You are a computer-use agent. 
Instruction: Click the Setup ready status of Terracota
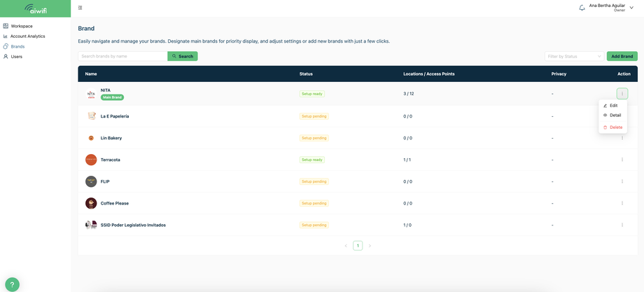click(x=312, y=160)
